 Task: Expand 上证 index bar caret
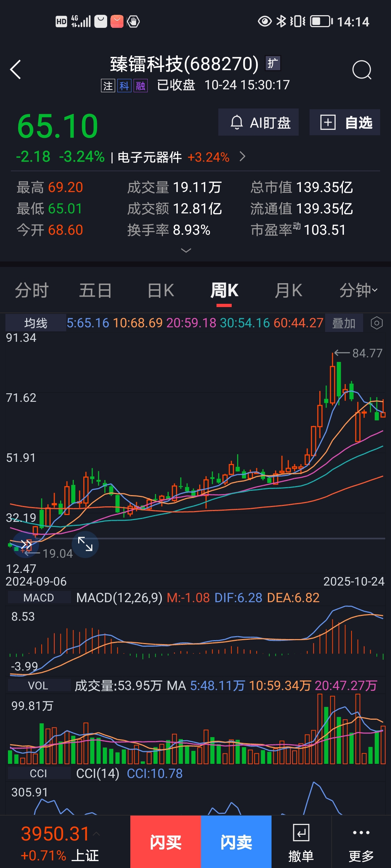[x=96, y=834]
